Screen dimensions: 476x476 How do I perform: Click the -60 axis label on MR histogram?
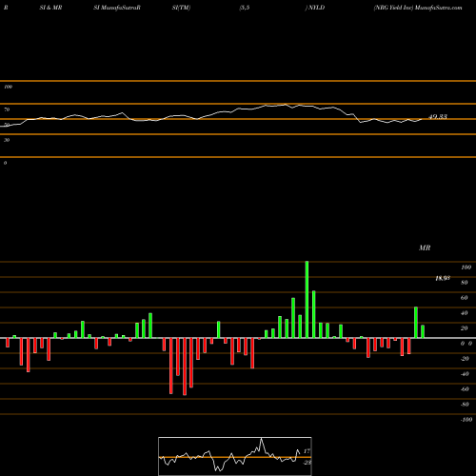465,389
